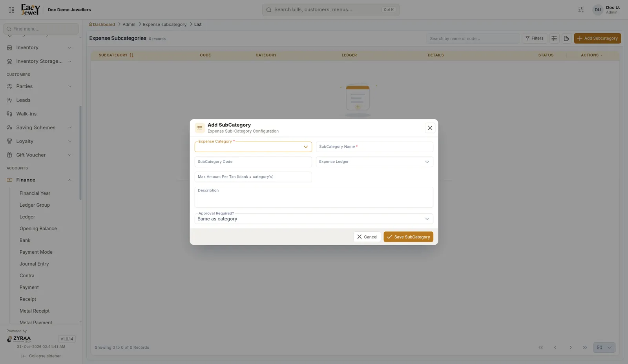This screenshot has width=628, height=364.
Task: Click the Parties people icon in the sidebar
Action: tap(9, 86)
